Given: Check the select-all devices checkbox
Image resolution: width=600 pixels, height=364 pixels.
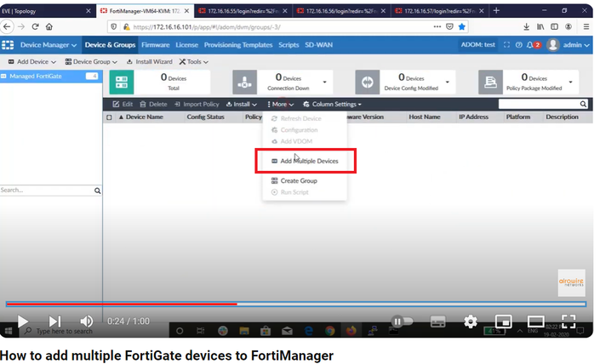Looking at the screenshot, I should [x=110, y=117].
